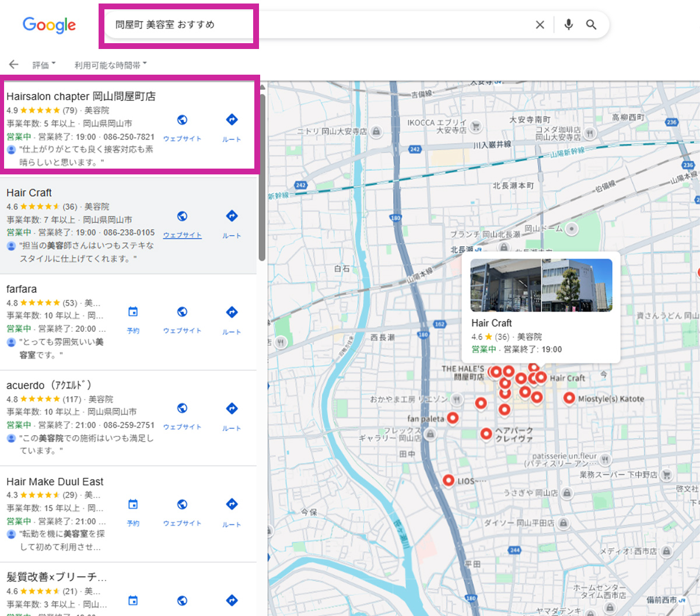Clear the search box with the X icon
The image size is (700, 616).
click(540, 24)
